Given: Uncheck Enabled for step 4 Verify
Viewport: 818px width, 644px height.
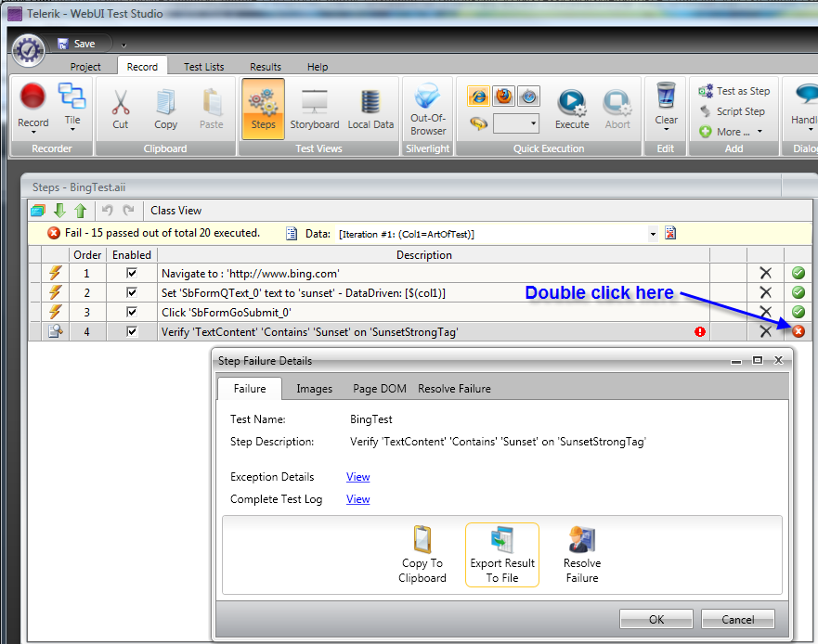Looking at the screenshot, I should click(132, 331).
